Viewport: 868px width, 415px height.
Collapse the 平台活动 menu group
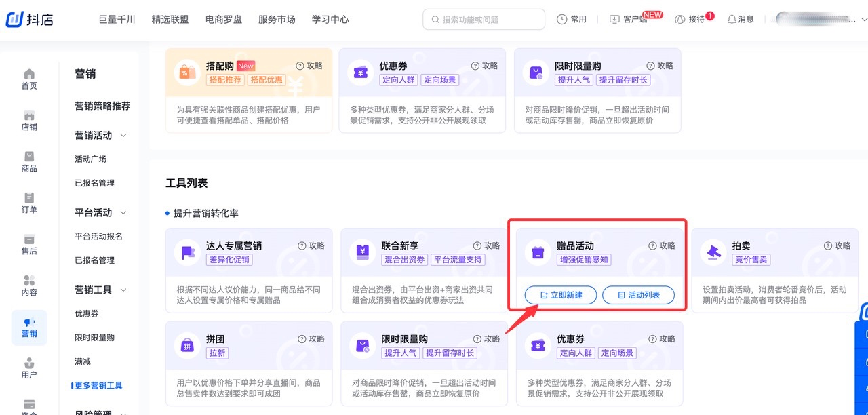click(x=123, y=213)
